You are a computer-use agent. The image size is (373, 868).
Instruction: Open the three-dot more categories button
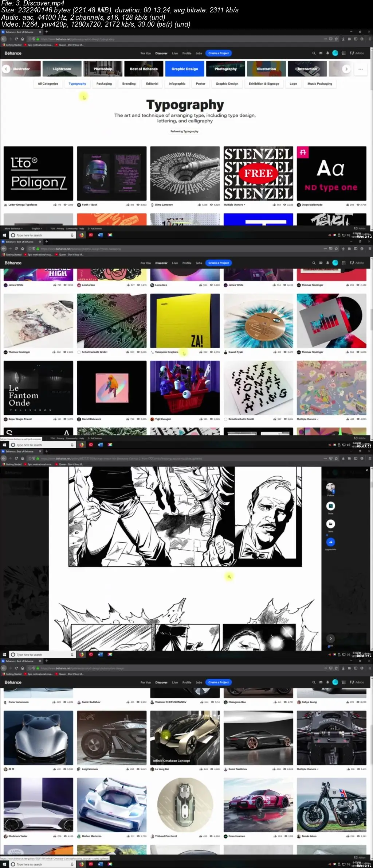point(361,69)
